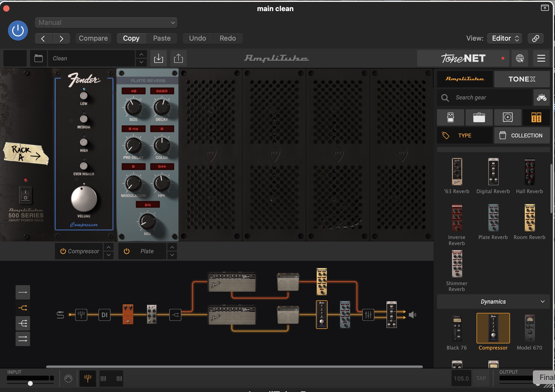The image size is (555, 392).
Task: Toggle the Compressor slot power button
Action: point(63,251)
